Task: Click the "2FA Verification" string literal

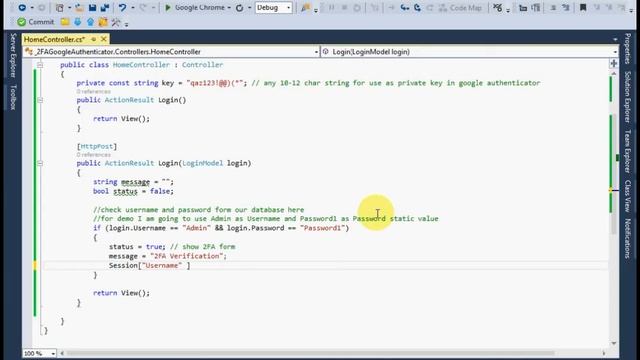Action: (x=186, y=256)
